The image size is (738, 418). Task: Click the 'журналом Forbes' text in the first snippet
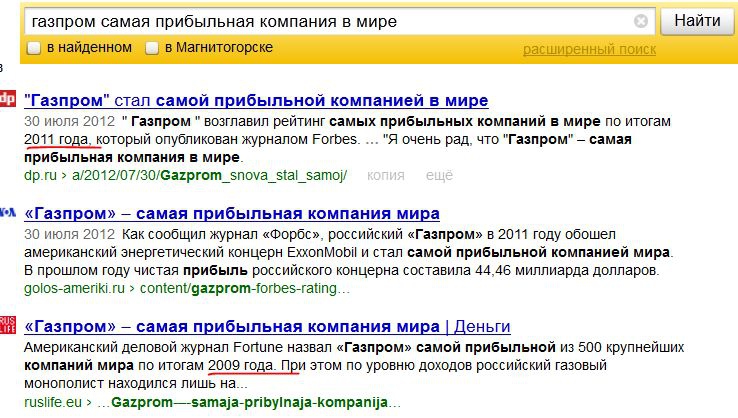pyautogui.click(x=299, y=139)
